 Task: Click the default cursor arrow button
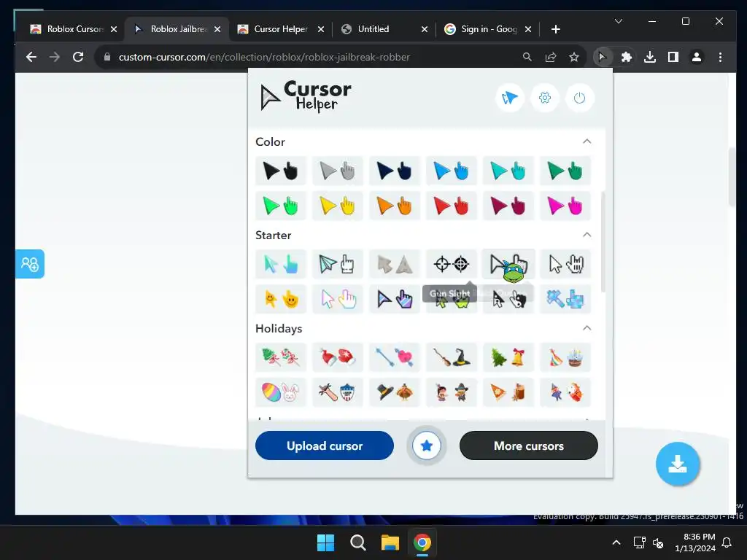click(510, 98)
